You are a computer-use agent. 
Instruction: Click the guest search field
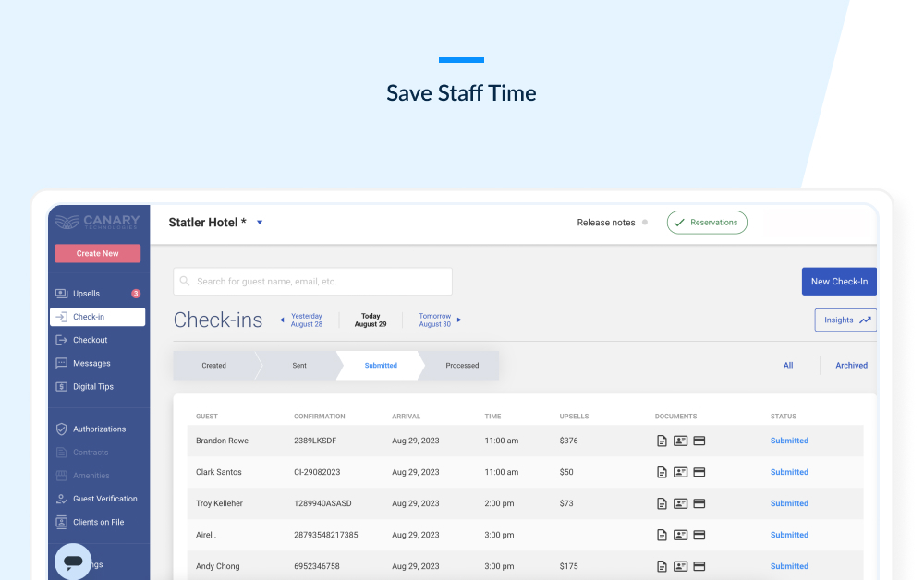point(312,282)
